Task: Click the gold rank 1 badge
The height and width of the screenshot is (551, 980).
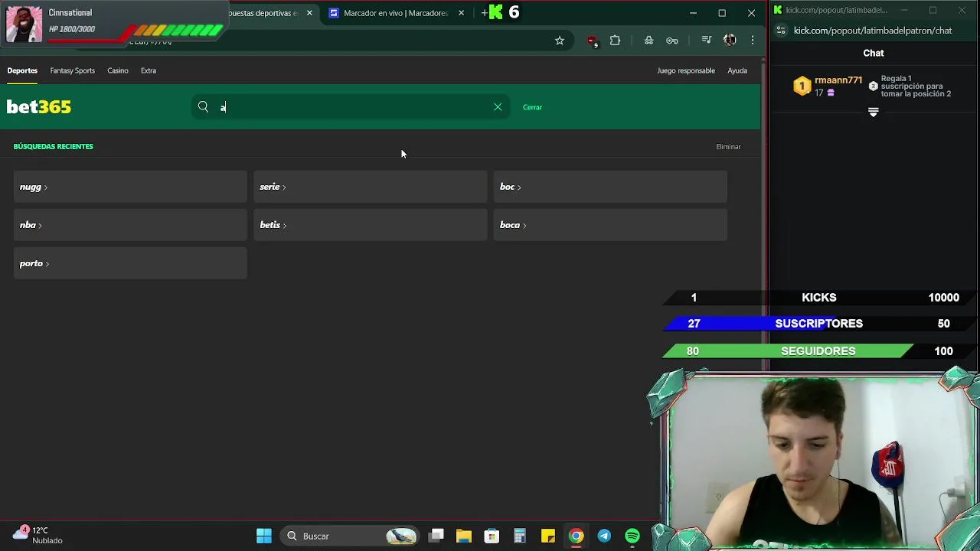Action: click(x=802, y=86)
